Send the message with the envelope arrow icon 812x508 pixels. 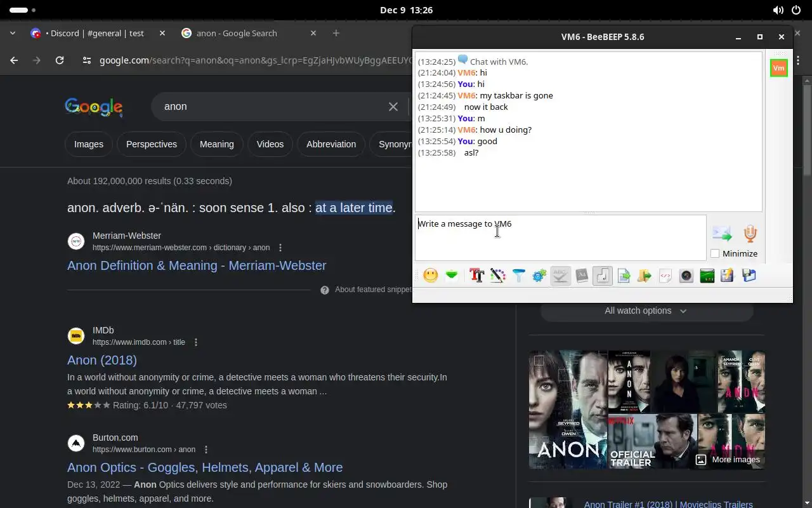tap(722, 234)
